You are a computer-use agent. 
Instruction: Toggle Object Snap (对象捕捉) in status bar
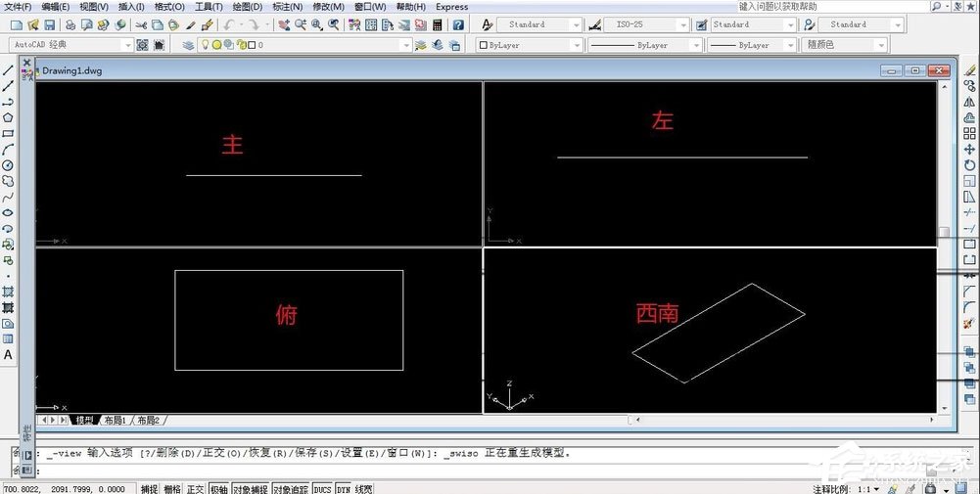click(x=251, y=489)
